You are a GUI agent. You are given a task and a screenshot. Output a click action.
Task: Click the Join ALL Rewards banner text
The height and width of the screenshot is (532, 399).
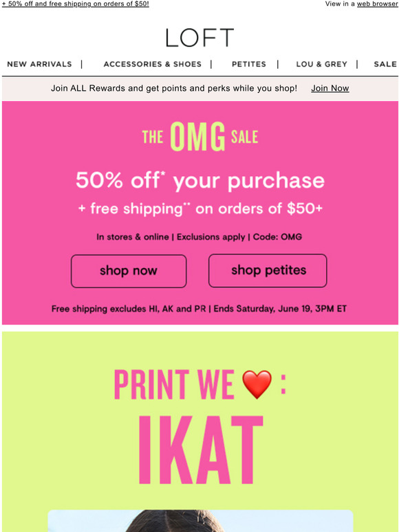coord(174,88)
